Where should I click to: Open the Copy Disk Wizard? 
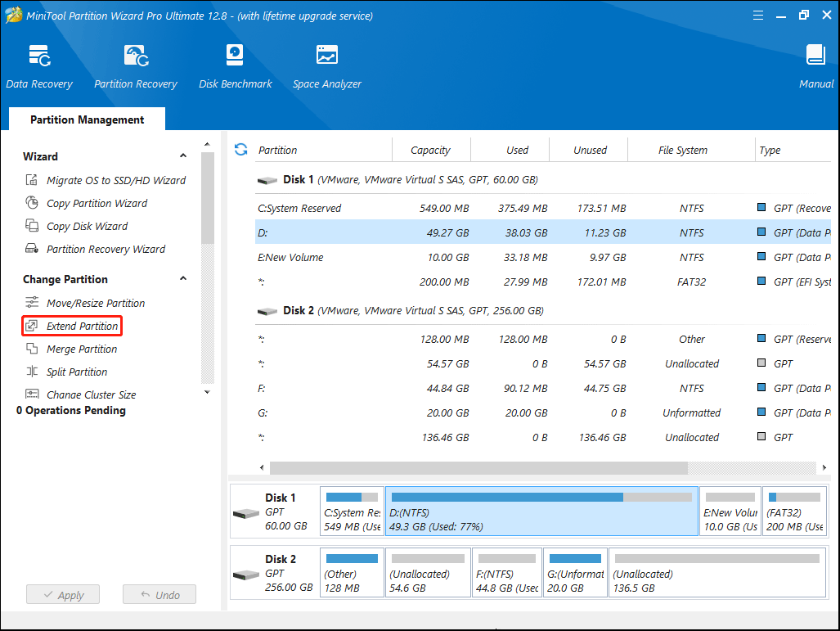point(87,226)
